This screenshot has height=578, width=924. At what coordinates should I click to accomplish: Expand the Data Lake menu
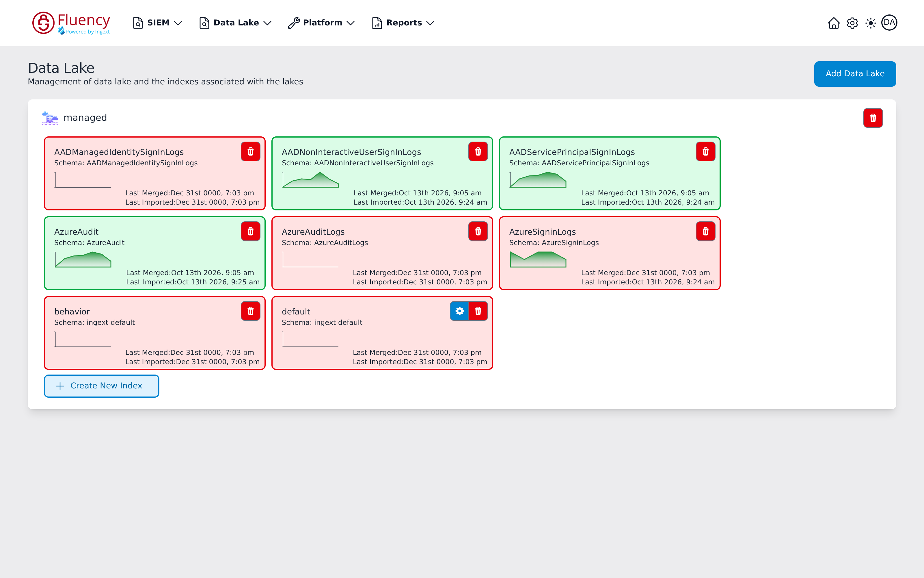pyautogui.click(x=235, y=23)
